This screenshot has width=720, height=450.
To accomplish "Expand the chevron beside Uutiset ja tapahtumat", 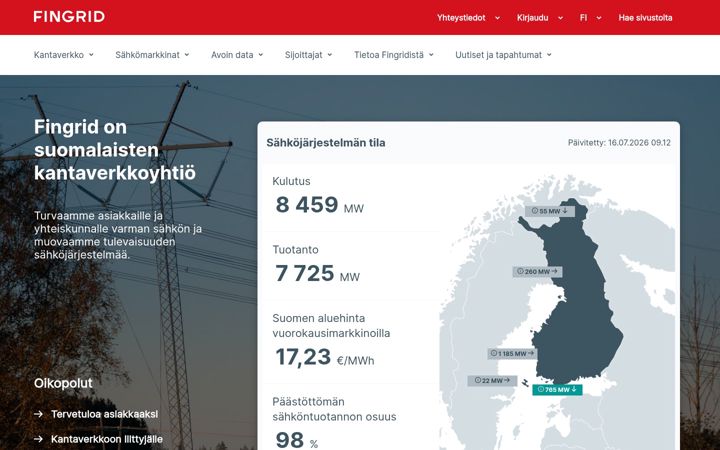I will click(x=549, y=55).
